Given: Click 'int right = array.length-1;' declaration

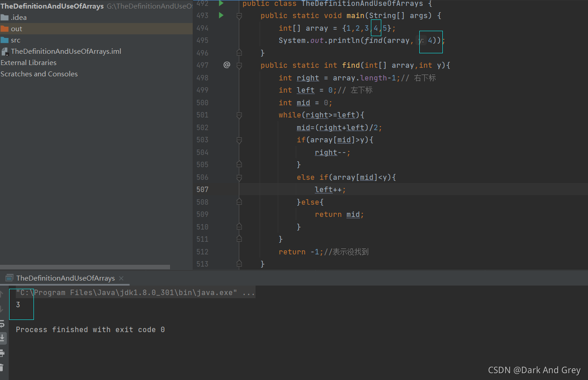Looking at the screenshot, I should 340,78.
